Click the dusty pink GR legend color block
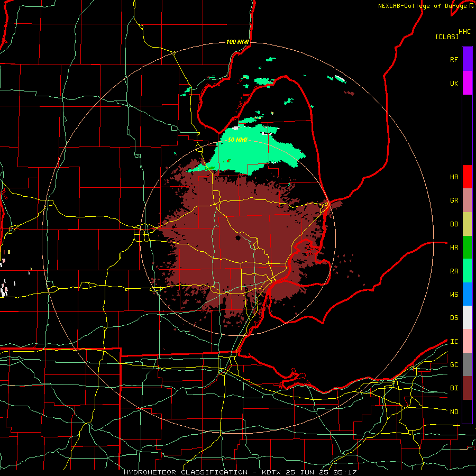The image size is (476, 476). tap(467, 200)
